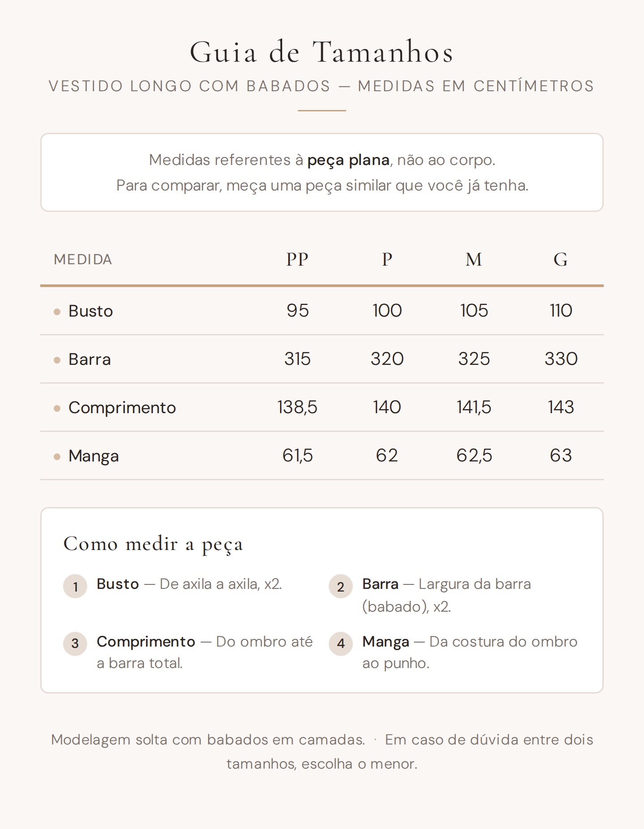Click the number 3 badge beside Comprimento
The height and width of the screenshot is (829, 644).
pos(75,643)
